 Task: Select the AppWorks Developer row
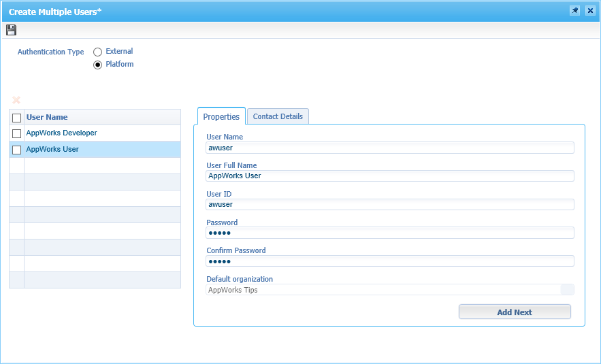[x=95, y=133]
